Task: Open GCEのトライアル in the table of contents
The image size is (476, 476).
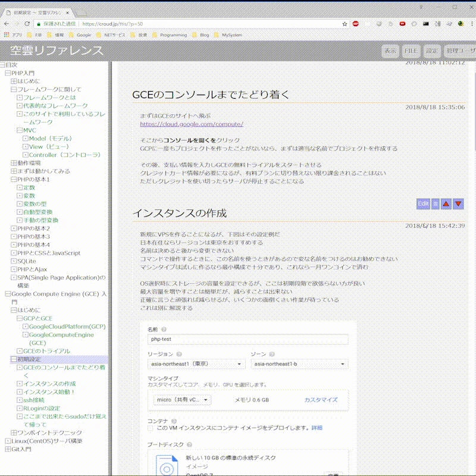Action: click(x=46, y=351)
